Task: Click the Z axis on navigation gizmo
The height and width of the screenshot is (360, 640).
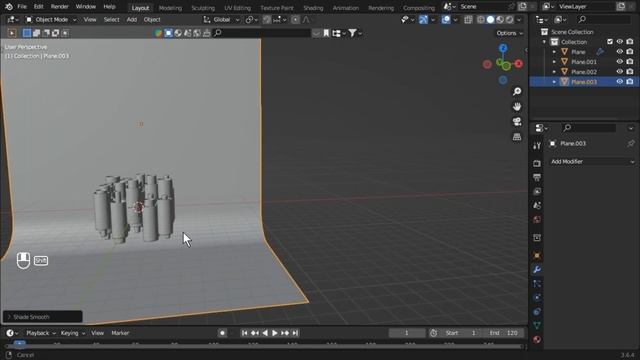Action: click(x=503, y=48)
